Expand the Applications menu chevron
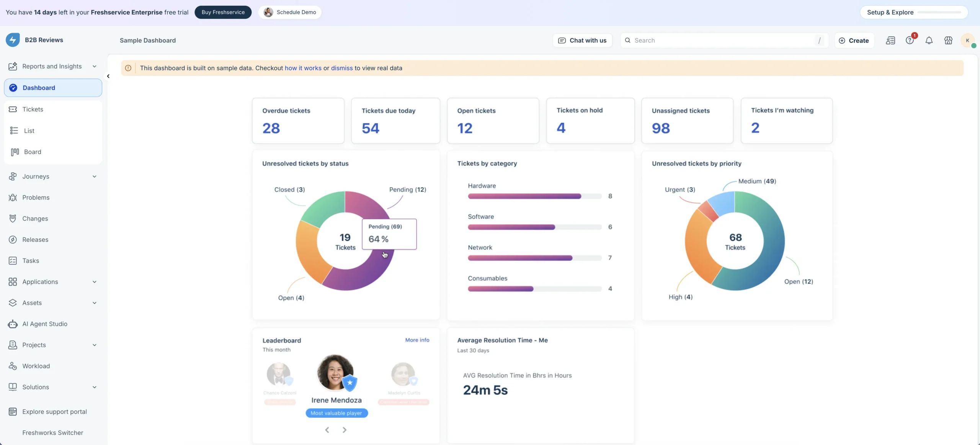The width and height of the screenshot is (980, 445). (95, 282)
